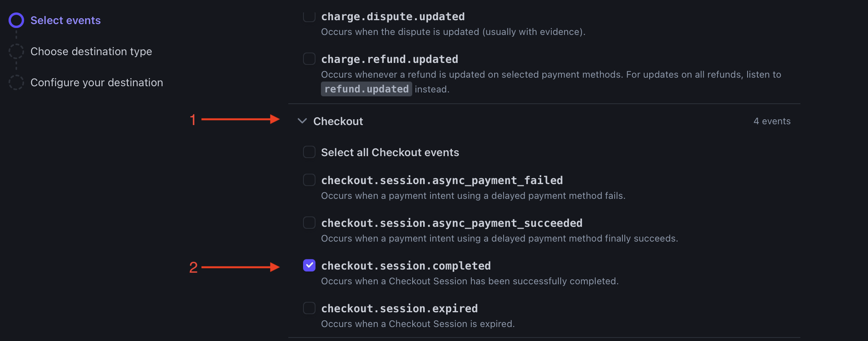Click the Choose destination type step circle
Screen dimensions: 868x341
point(16,51)
